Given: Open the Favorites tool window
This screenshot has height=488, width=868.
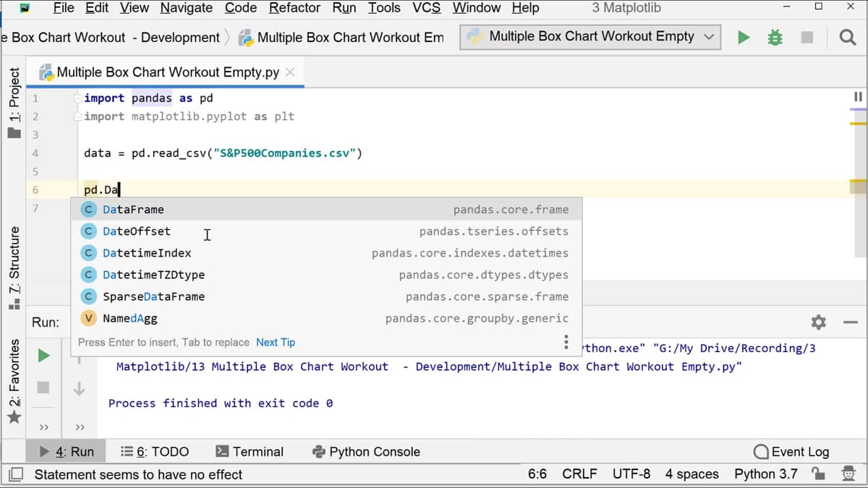Looking at the screenshot, I should click(14, 381).
